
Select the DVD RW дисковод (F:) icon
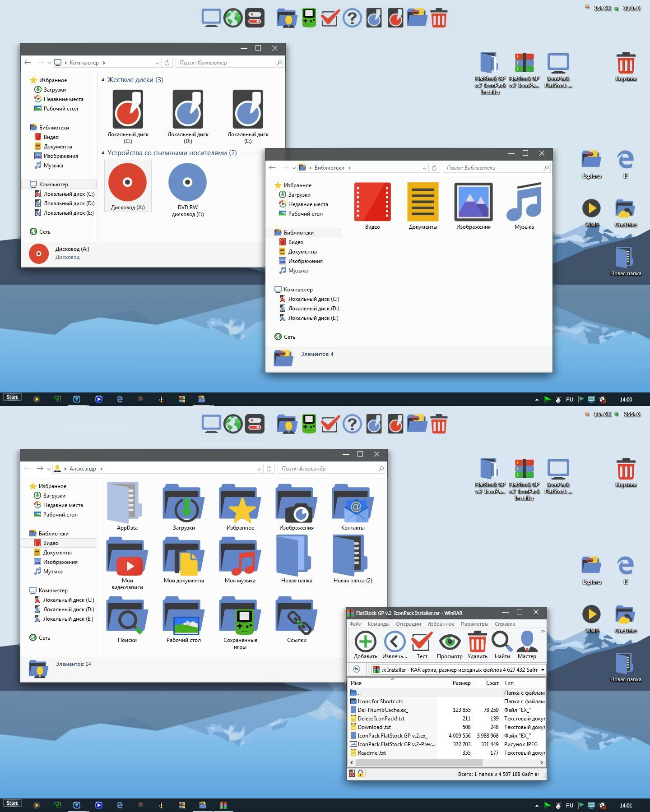coord(187,182)
